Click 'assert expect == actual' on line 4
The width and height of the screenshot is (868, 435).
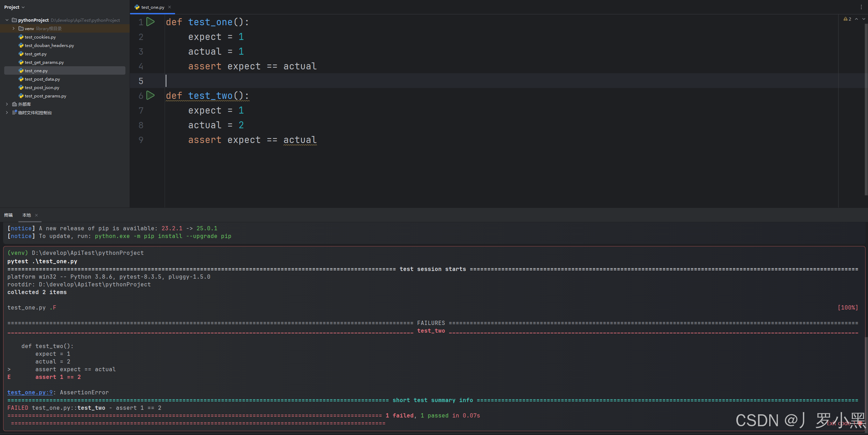pos(252,66)
